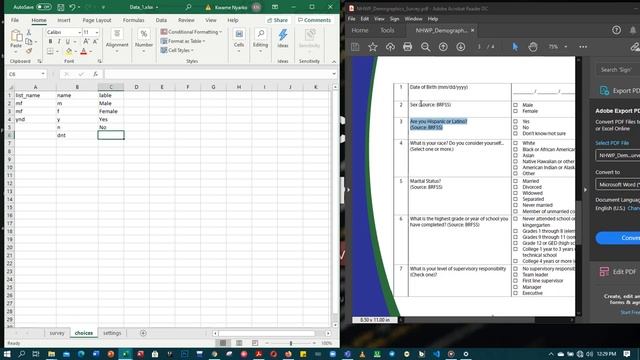Viewport: 640px width, 360px height.
Task: Undo the last action in Excel
Action: [72, 7]
